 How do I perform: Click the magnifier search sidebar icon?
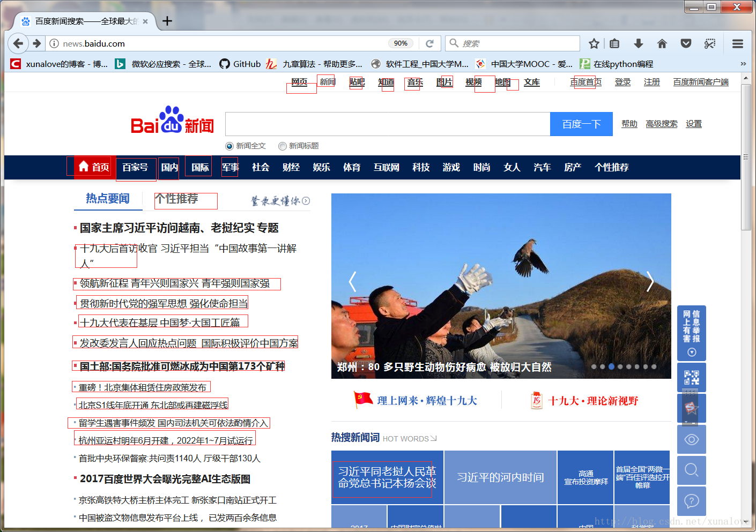692,470
